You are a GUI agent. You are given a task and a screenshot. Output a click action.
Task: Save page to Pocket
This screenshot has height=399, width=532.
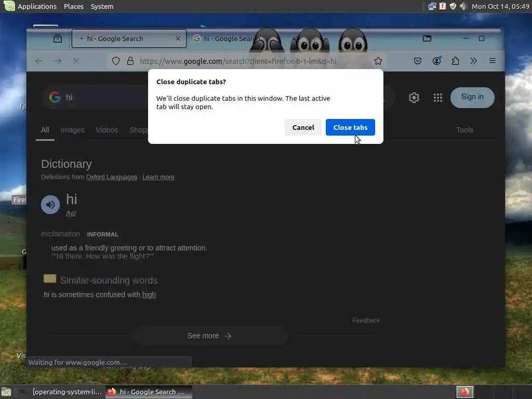coord(418,61)
